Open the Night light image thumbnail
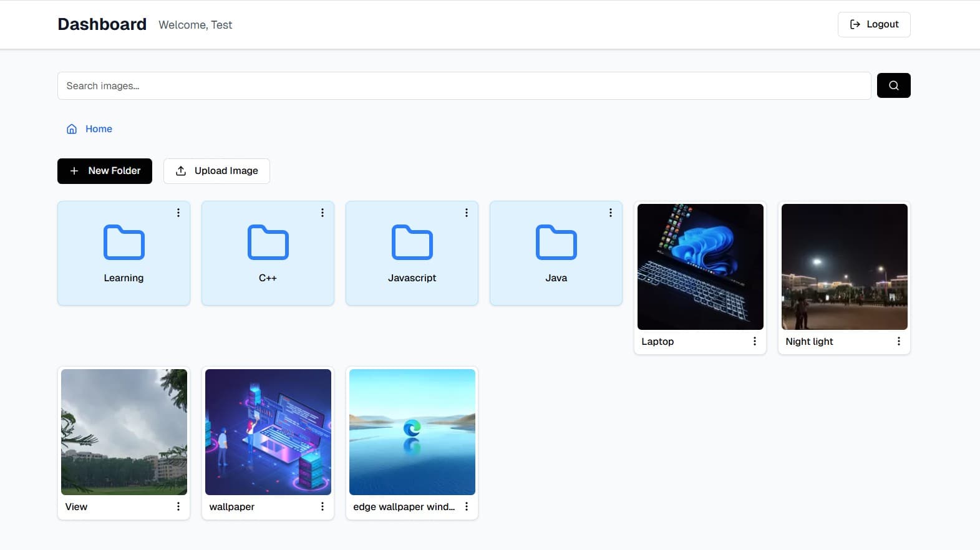The width and height of the screenshot is (980, 550). [845, 267]
